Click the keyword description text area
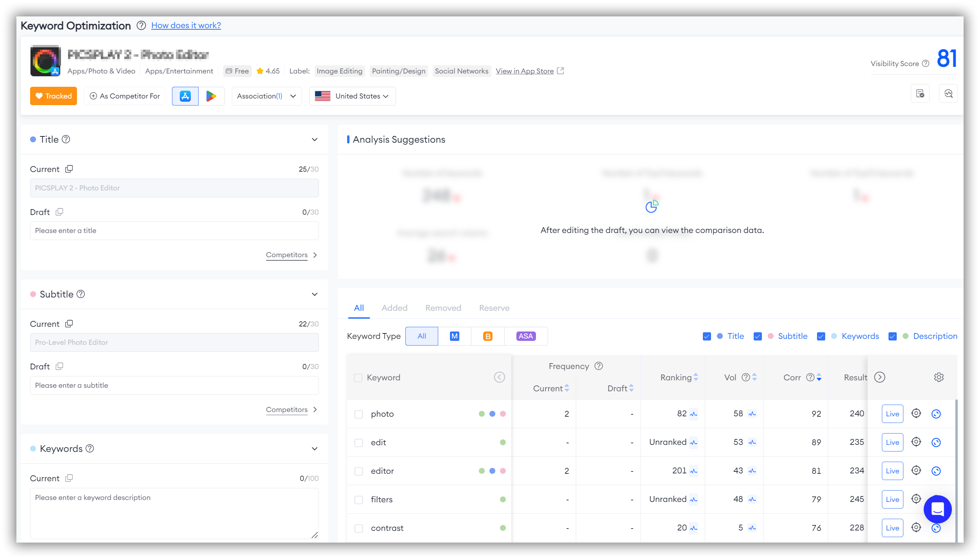The height and width of the screenshot is (559, 980). pyautogui.click(x=174, y=513)
